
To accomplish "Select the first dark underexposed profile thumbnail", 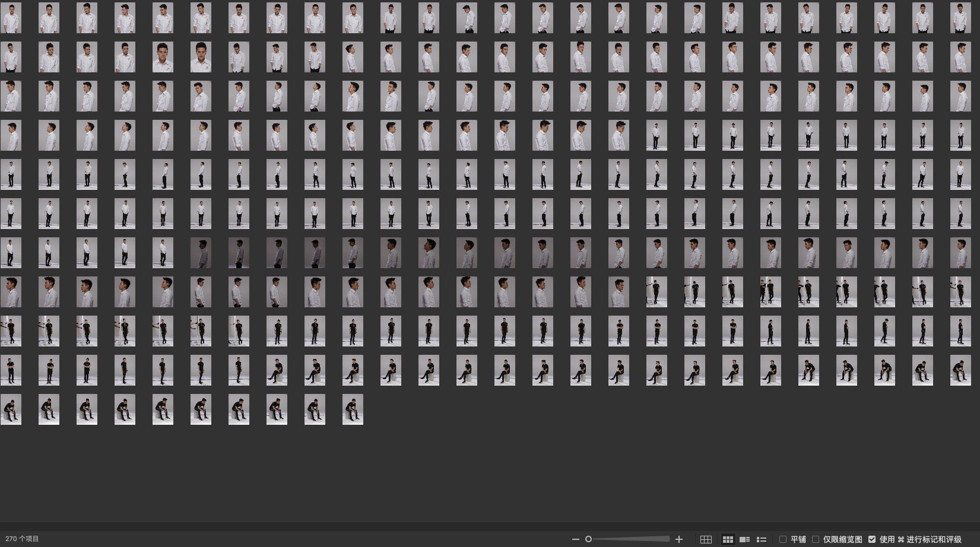I will [x=201, y=253].
